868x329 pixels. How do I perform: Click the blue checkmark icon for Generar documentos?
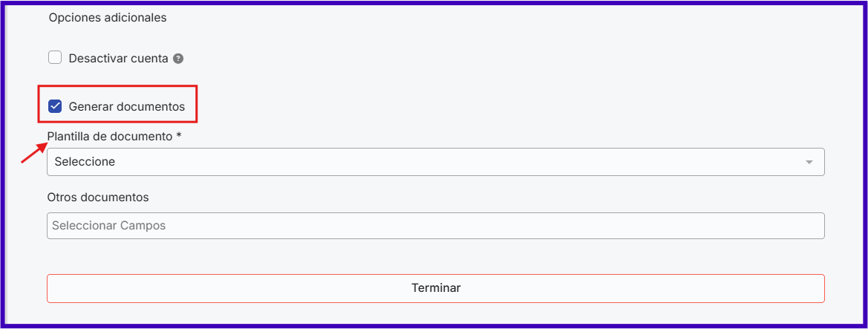55,106
